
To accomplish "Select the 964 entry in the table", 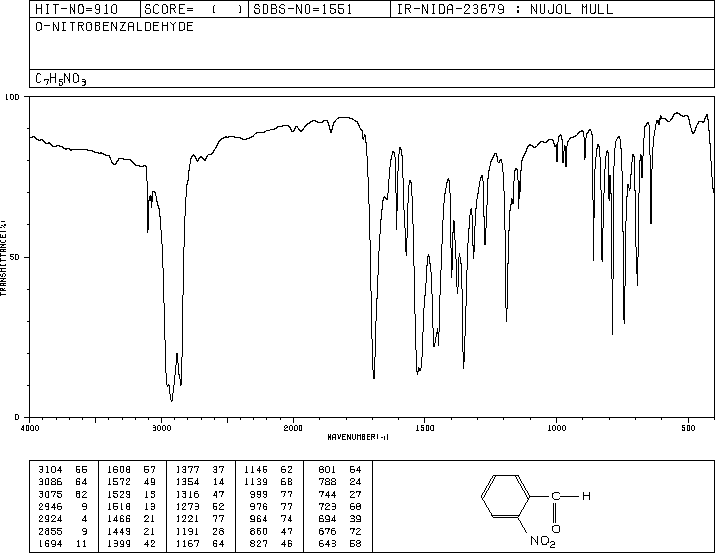I will (x=259, y=519).
